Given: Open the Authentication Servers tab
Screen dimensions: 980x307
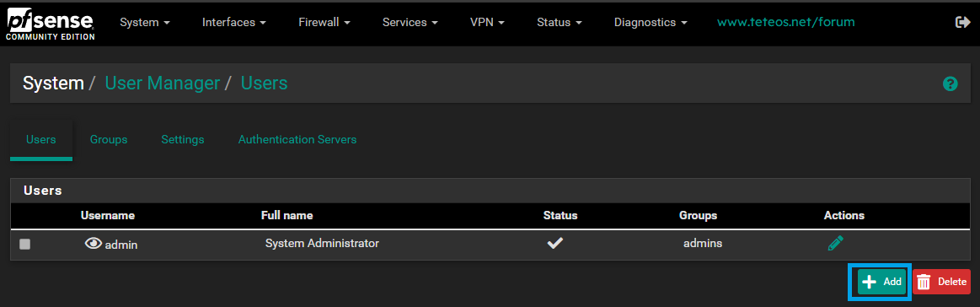Looking at the screenshot, I should (297, 139).
